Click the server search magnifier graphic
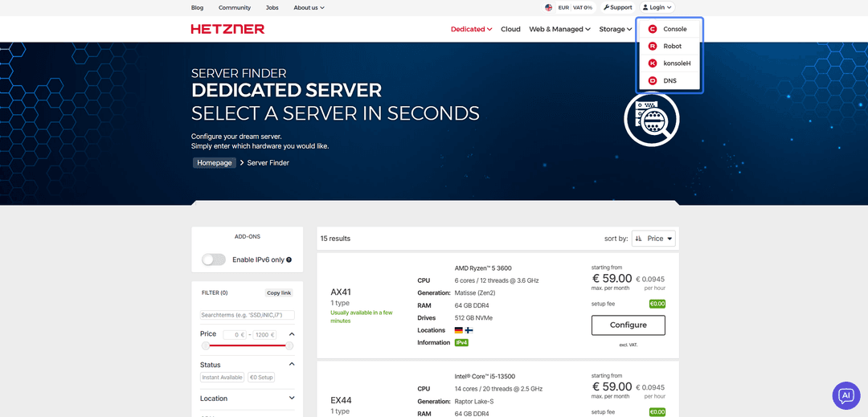The image size is (868, 417). click(x=652, y=119)
